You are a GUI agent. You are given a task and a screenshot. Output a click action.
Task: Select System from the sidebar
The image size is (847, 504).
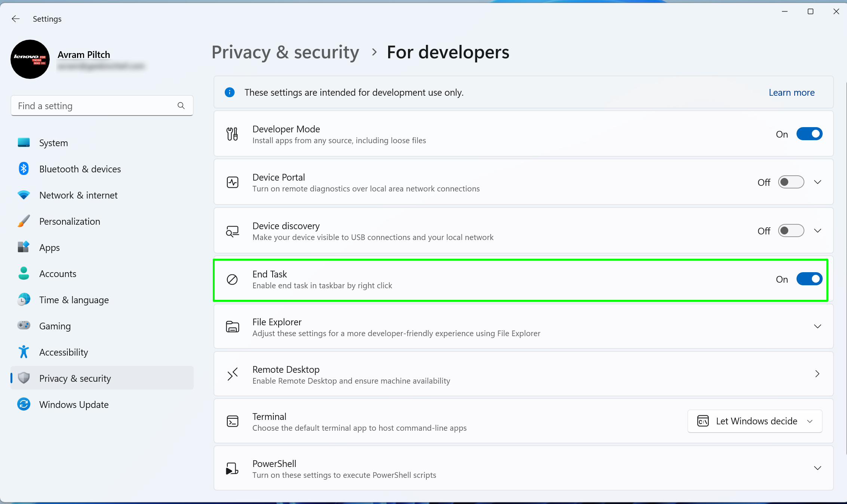tap(53, 142)
